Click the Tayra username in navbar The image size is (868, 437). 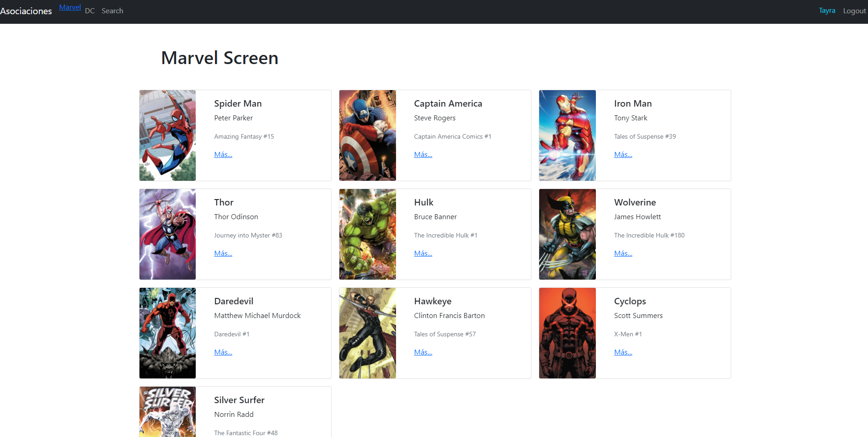[827, 11]
